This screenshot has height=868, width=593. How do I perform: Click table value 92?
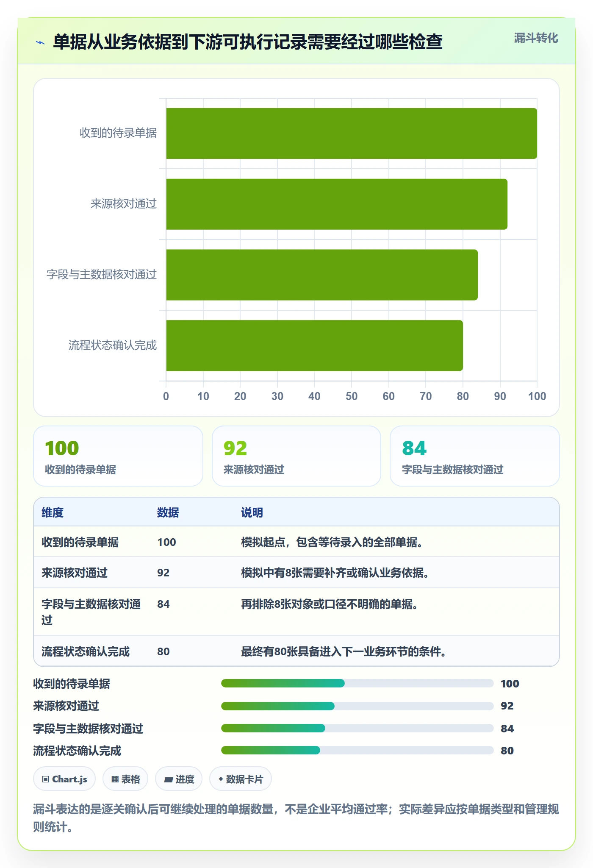pyautogui.click(x=163, y=573)
